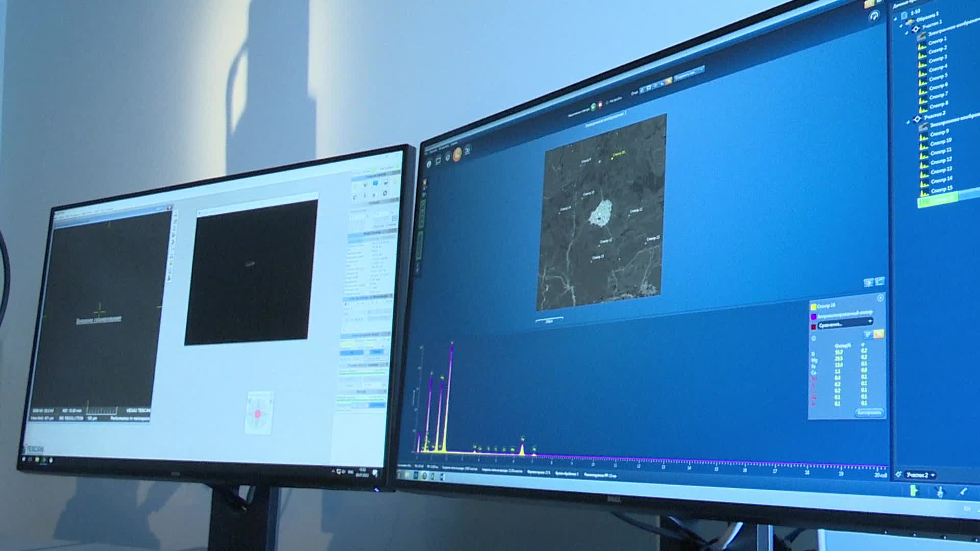Click the red stop acquisition button

click(x=601, y=104)
